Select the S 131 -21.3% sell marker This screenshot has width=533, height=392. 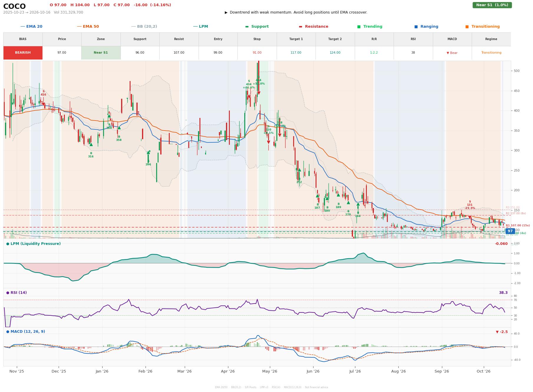coord(470,218)
